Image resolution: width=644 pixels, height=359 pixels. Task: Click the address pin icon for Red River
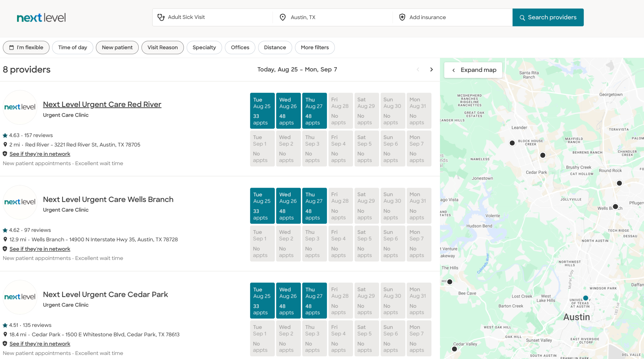[5, 145]
